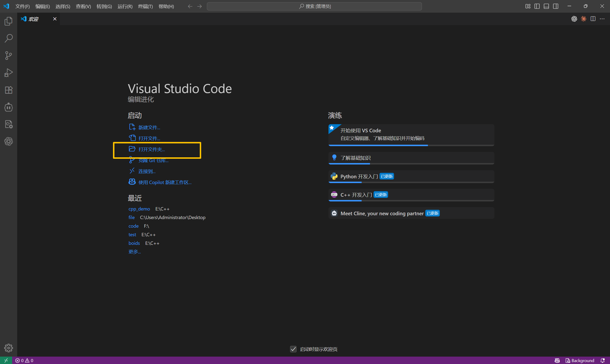This screenshot has height=364, width=610.
Task: Click the VS Code logo in title bar
Action: click(x=6, y=6)
